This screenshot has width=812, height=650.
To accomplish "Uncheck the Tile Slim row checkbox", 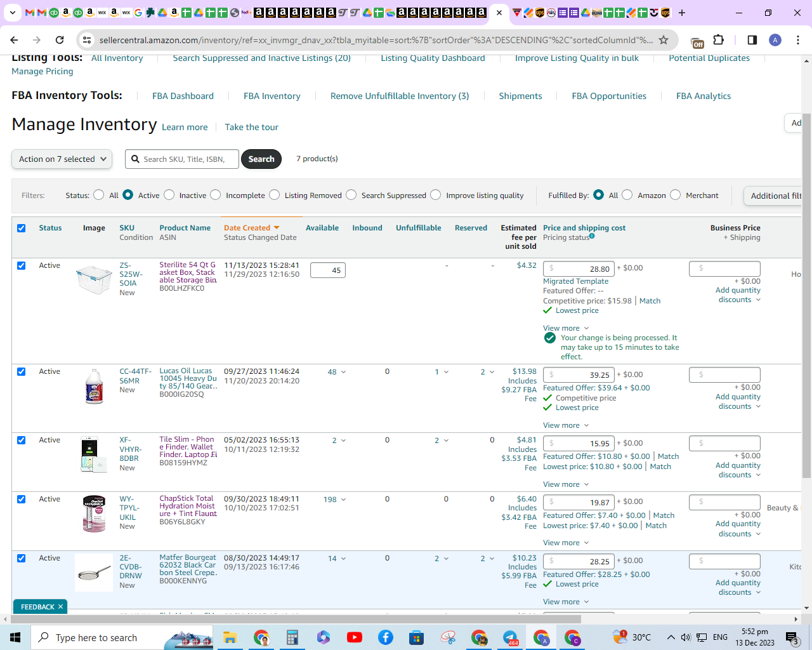I will tap(22, 440).
